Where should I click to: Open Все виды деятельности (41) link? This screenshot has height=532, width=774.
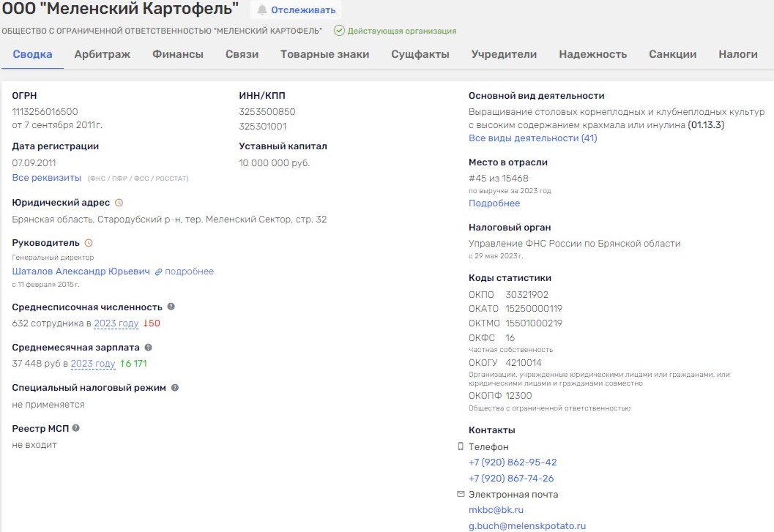pyautogui.click(x=532, y=138)
